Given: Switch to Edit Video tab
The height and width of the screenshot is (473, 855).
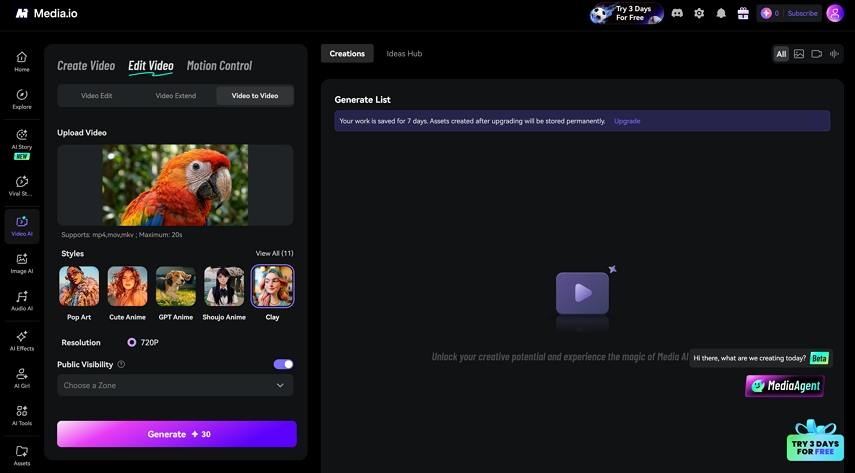Looking at the screenshot, I should [x=151, y=66].
